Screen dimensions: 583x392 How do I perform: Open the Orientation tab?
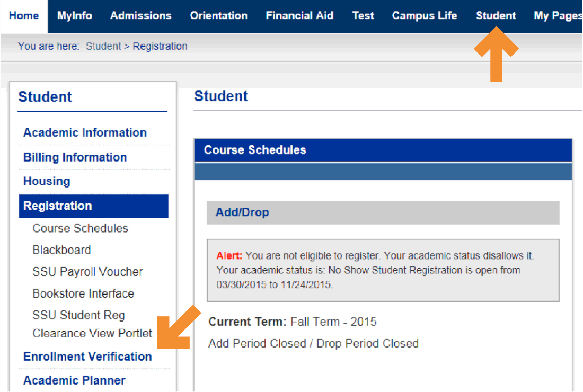tap(219, 16)
